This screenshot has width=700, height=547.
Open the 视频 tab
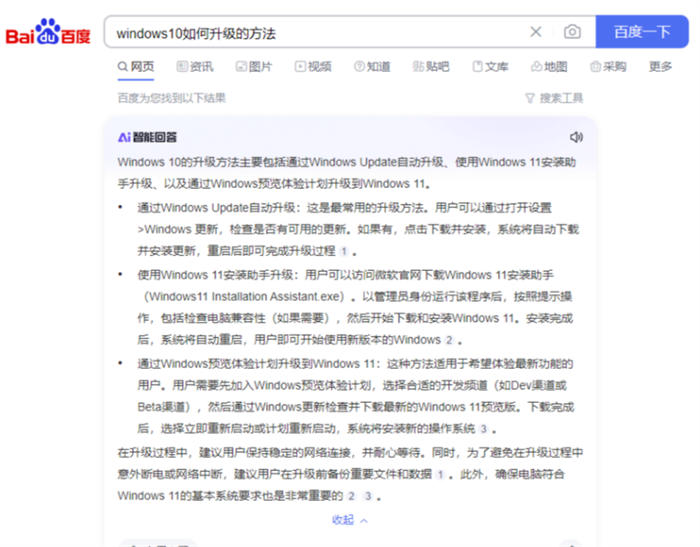tap(313, 67)
